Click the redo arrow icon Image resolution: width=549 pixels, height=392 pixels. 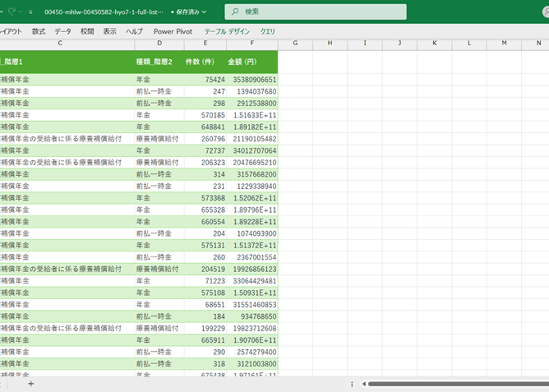[x=12, y=12]
